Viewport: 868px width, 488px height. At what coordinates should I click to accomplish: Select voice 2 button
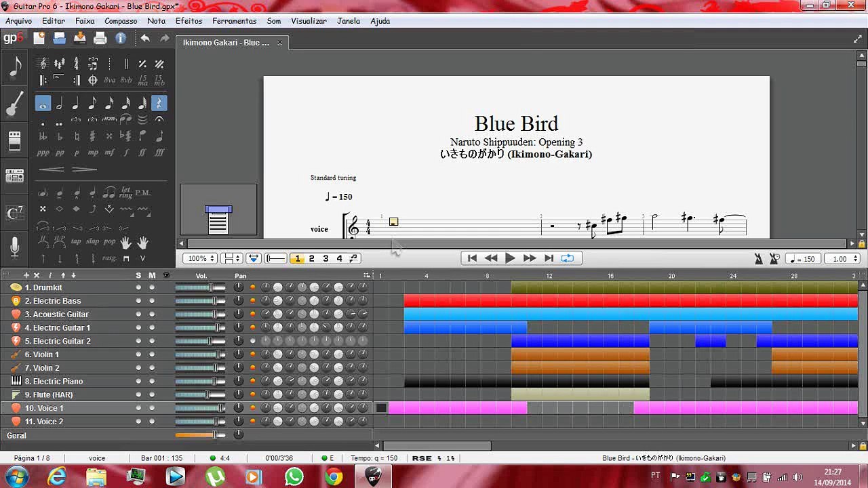pyautogui.click(x=311, y=258)
